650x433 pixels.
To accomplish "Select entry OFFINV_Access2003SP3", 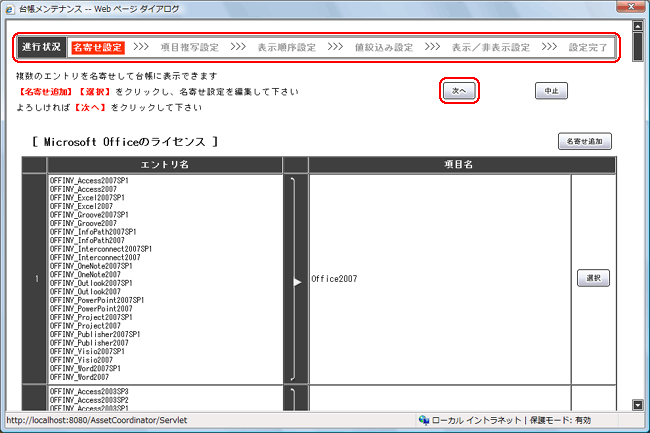I will [89, 392].
